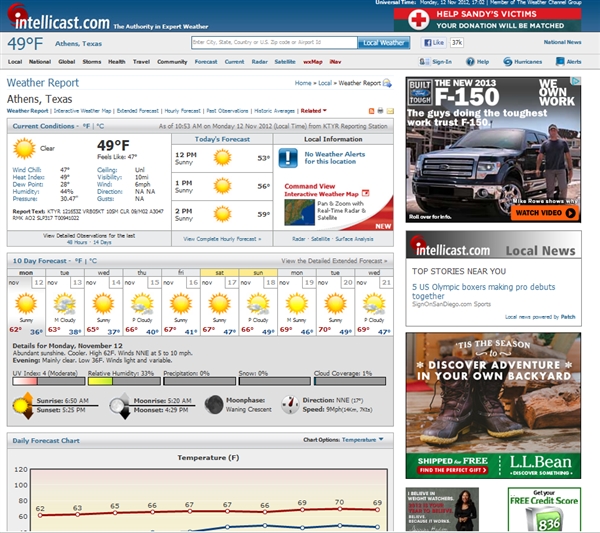Open the Help question mark icon
Screen dimensions: 600x533
(470, 61)
